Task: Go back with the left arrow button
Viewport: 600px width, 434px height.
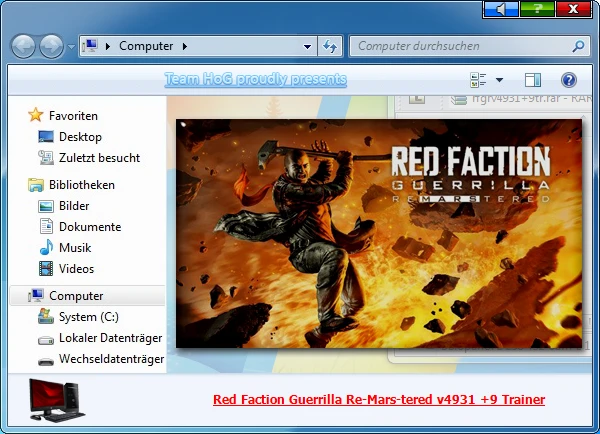Action: (x=23, y=47)
